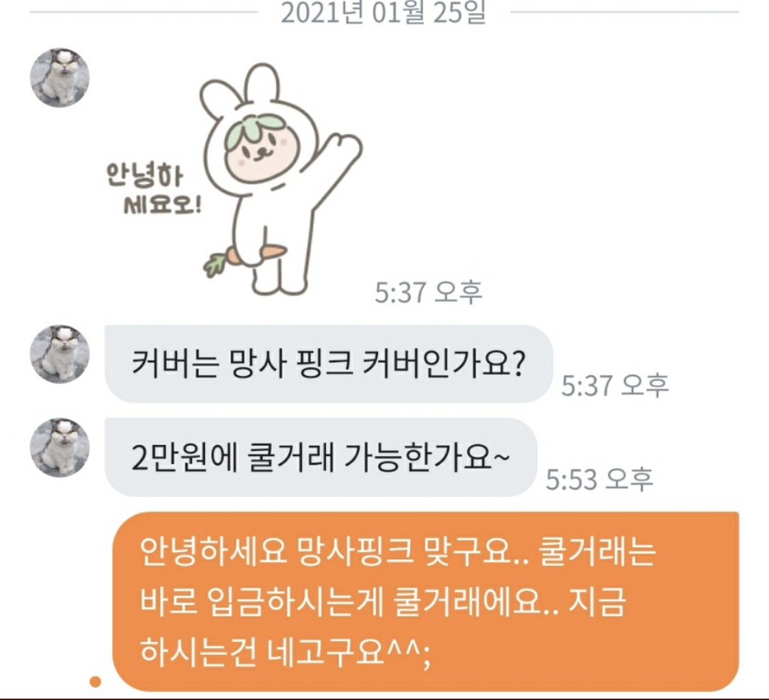
Task: Tap the 안녕하세요오! sticker caption
Action: 154,190
